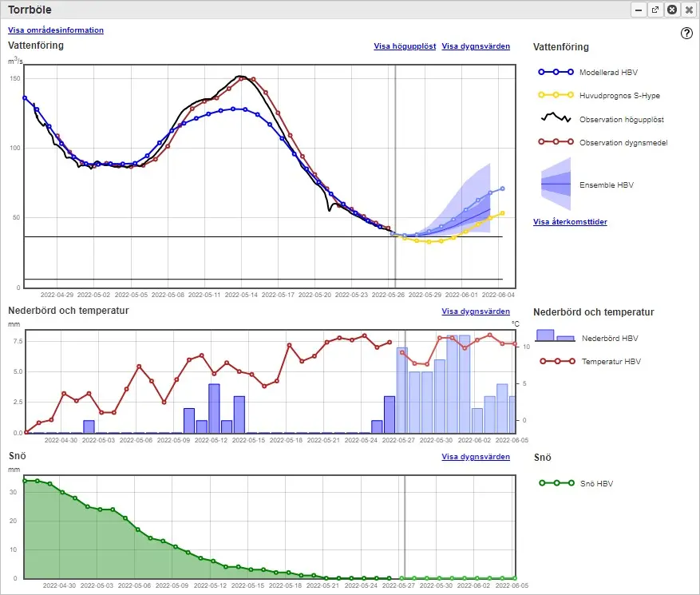The width and height of the screenshot is (700, 595).
Task: Toggle the Modellerad HBV series label
Action: click(608, 72)
